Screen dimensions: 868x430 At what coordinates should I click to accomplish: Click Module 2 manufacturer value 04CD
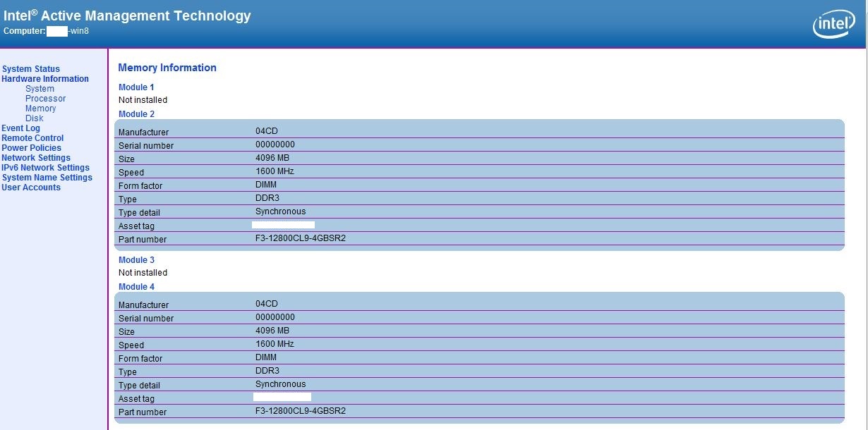(x=267, y=131)
